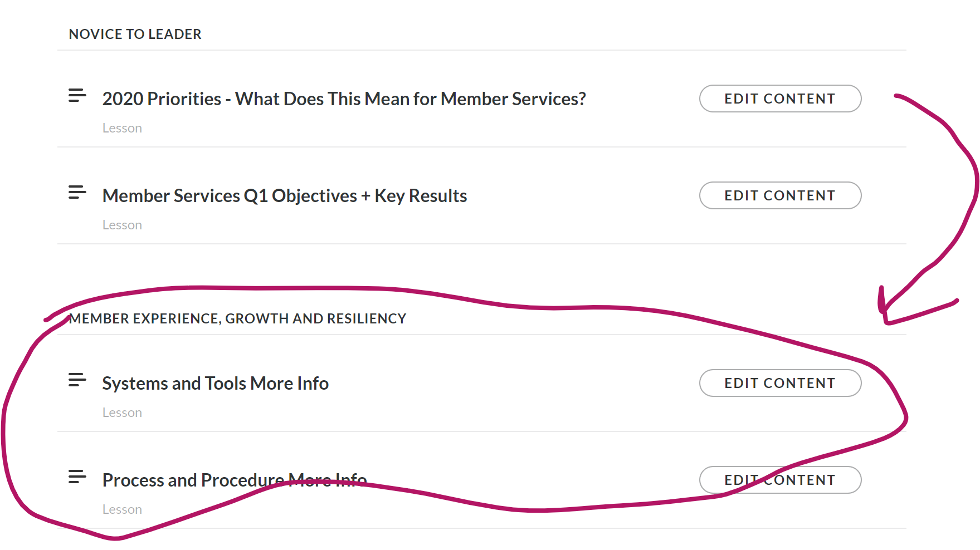Image resolution: width=980 pixels, height=550 pixels.
Task: Edit content of Systems and Tools More Info
Action: [x=780, y=383]
